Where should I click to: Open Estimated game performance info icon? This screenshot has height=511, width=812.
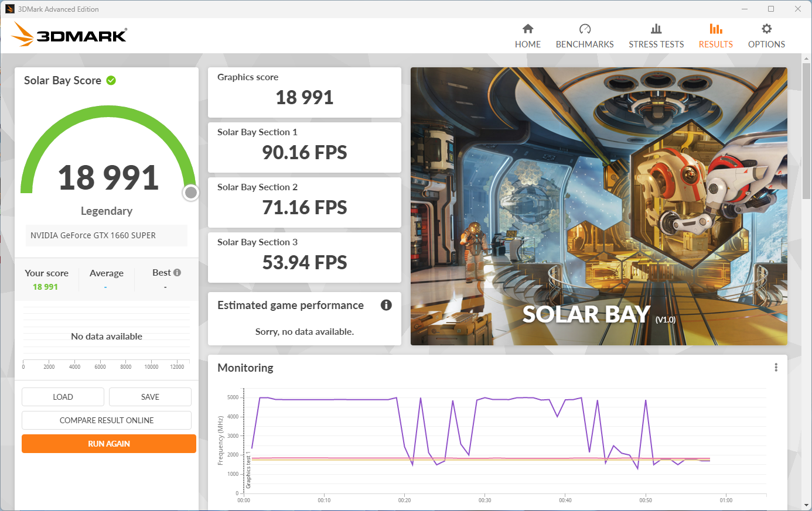point(386,305)
